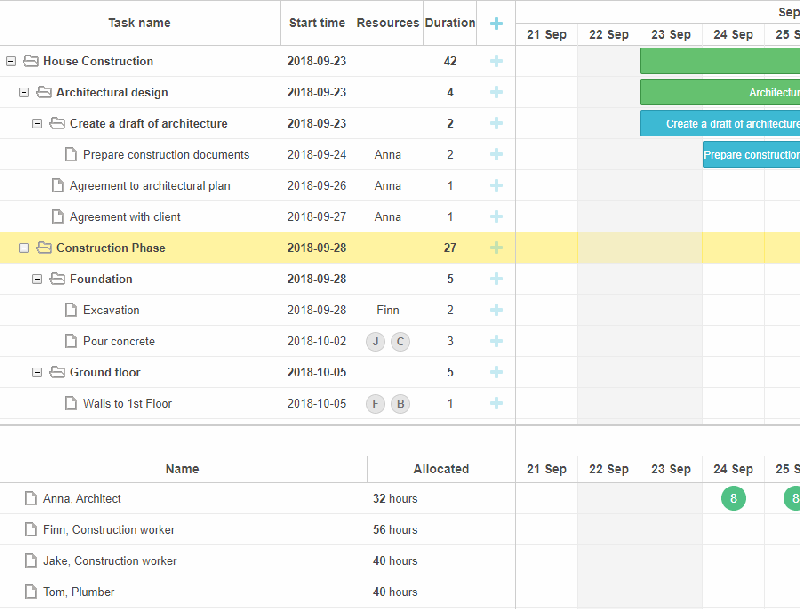Click the C resource avatar on Pour concrete

400,341
